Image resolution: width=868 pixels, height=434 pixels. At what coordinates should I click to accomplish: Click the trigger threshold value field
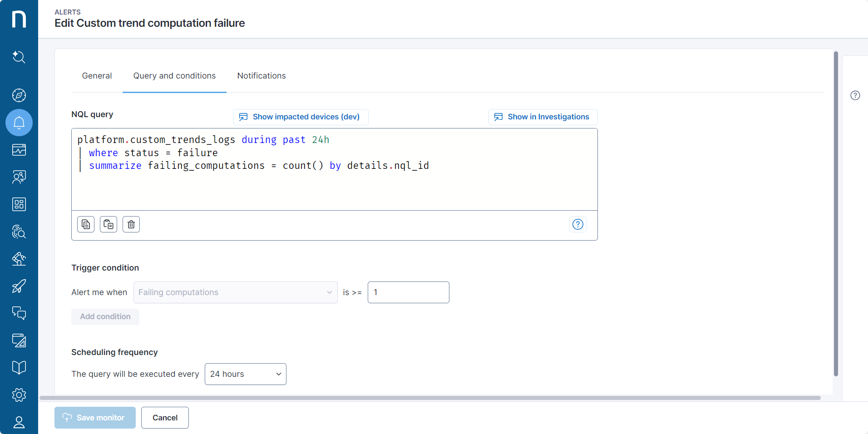pos(408,292)
